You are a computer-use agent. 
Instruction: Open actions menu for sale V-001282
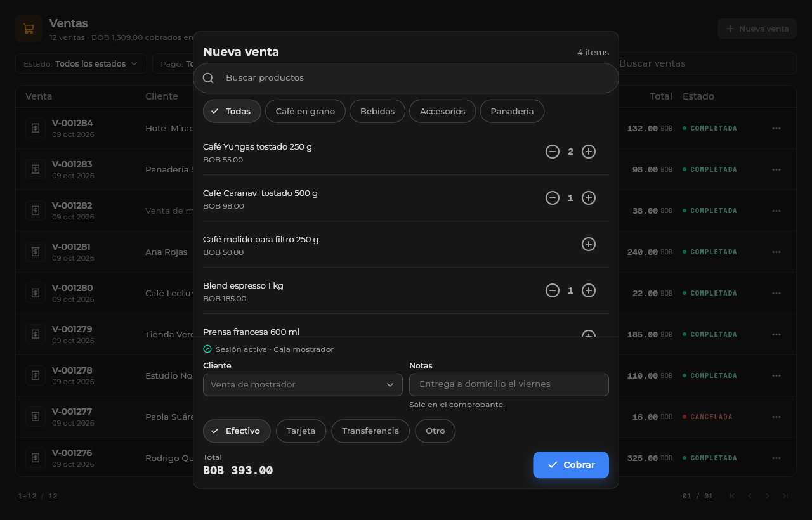pos(776,211)
